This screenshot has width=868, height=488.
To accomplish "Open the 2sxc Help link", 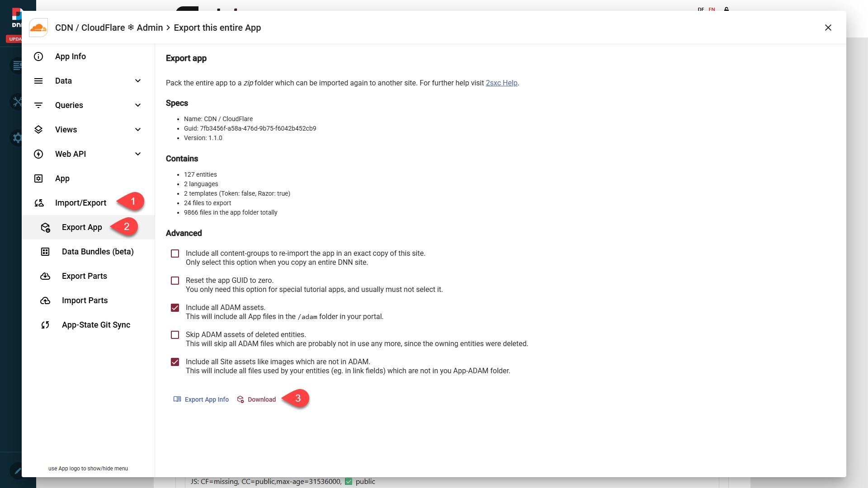I will [x=501, y=83].
